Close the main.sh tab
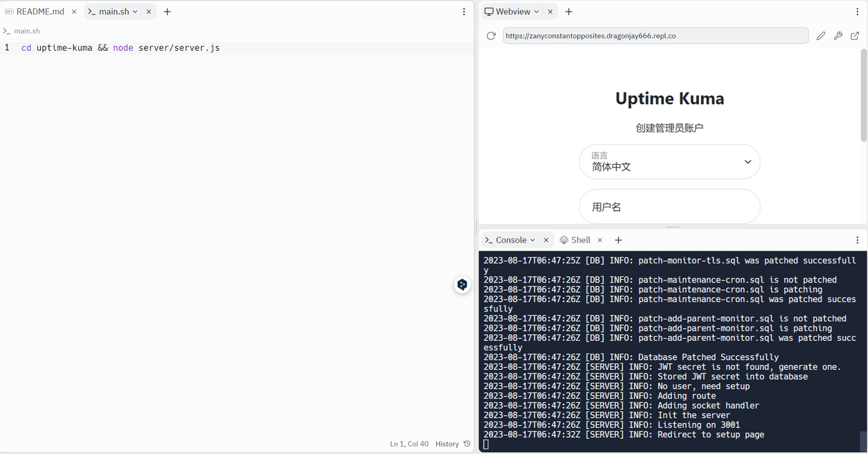The image size is (868, 454). tap(149, 12)
